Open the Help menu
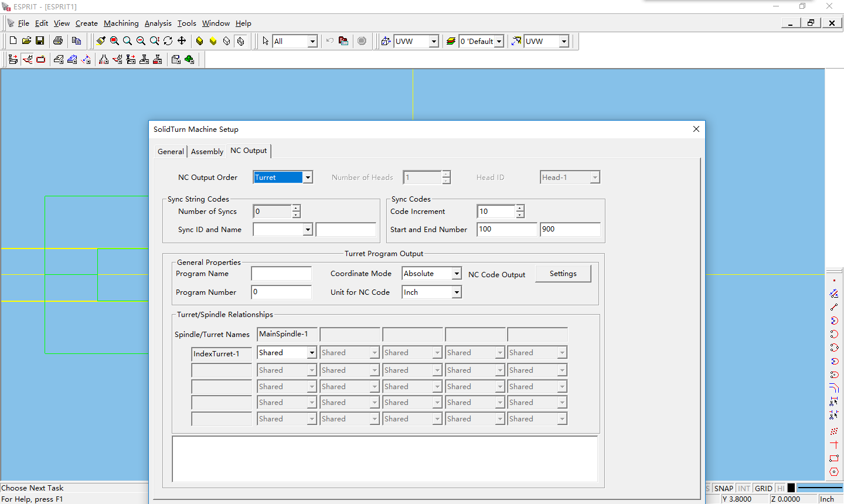 (x=243, y=23)
